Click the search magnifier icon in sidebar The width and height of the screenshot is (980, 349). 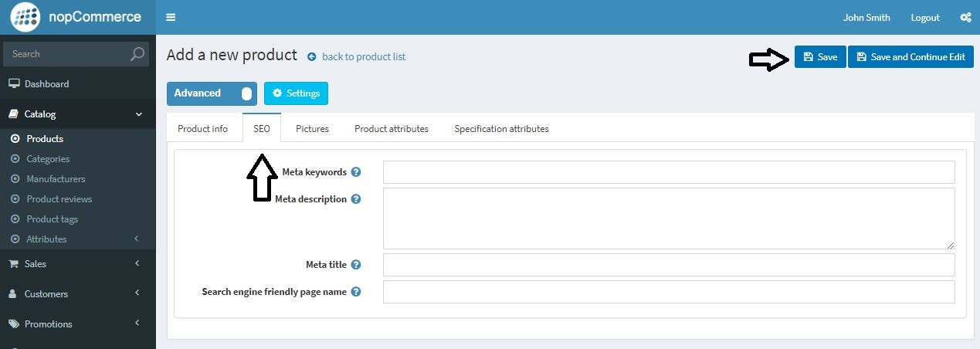click(137, 54)
